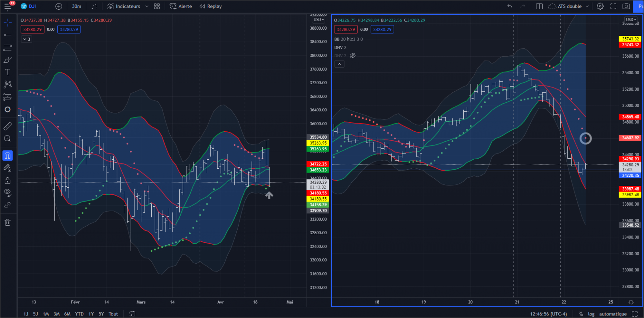Toggle hide all drawings eye

point(8,193)
